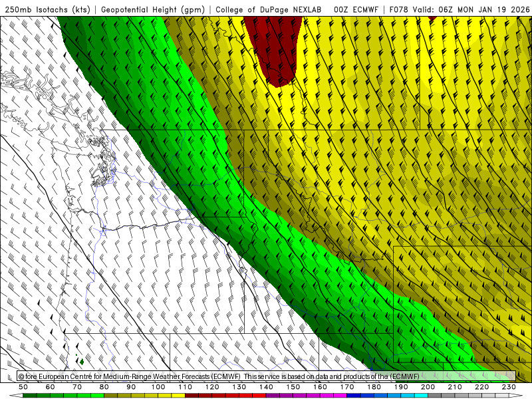The image size is (532, 399).
Task: Click the '200' label on the color scale
Action: (x=428, y=387)
